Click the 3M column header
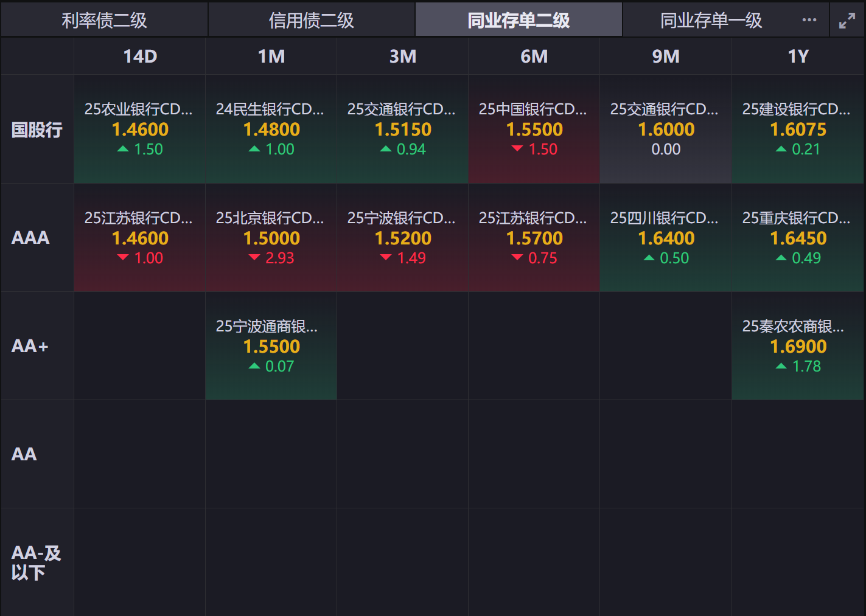Viewport: 866px width, 616px height. tap(403, 57)
